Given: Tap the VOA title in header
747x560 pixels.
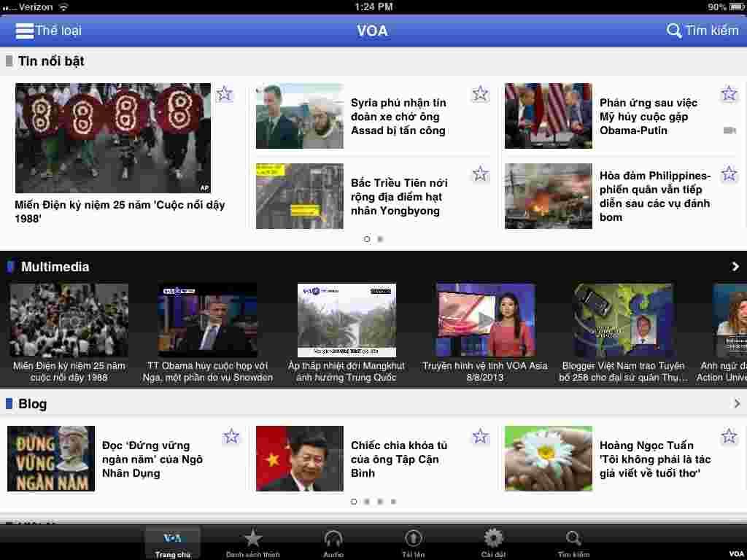Looking at the screenshot, I should pyautogui.click(x=372, y=31).
